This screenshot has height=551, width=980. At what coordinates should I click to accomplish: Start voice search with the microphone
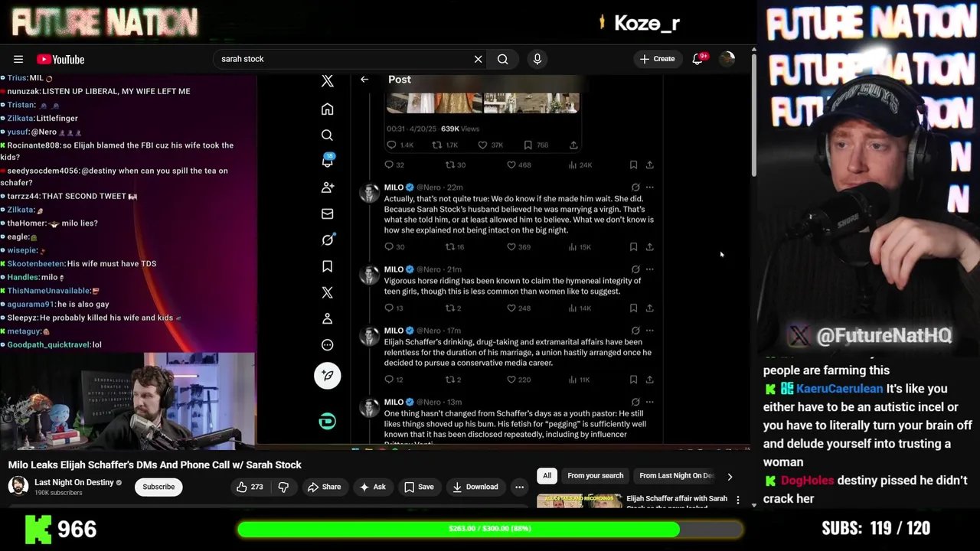pos(537,59)
